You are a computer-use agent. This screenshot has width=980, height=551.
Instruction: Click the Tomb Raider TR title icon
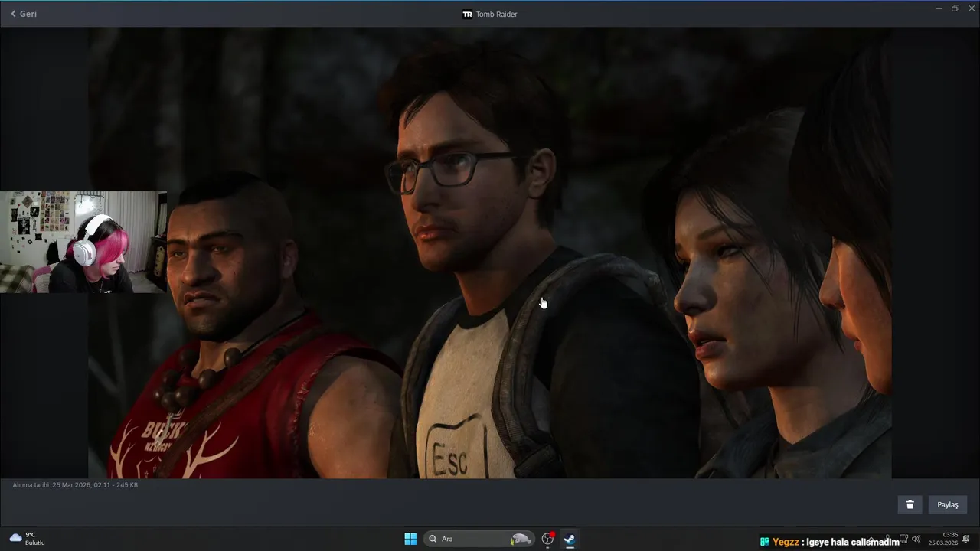pos(467,14)
